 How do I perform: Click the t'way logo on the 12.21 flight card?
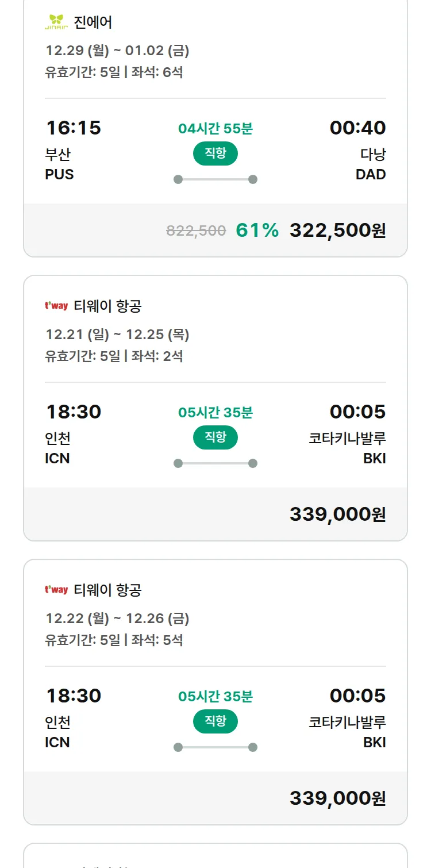pyautogui.click(x=56, y=306)
